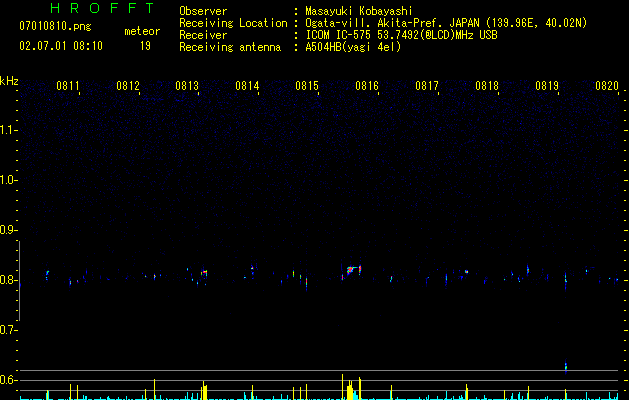Click the 0.9 kHz axis label
This screenshot has height=400, width=629.
coord(8,230)
